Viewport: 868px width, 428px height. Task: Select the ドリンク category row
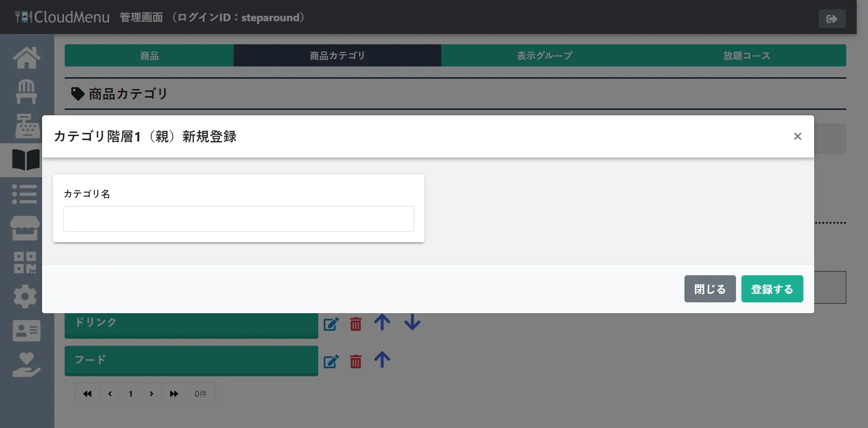coord(191,325)
